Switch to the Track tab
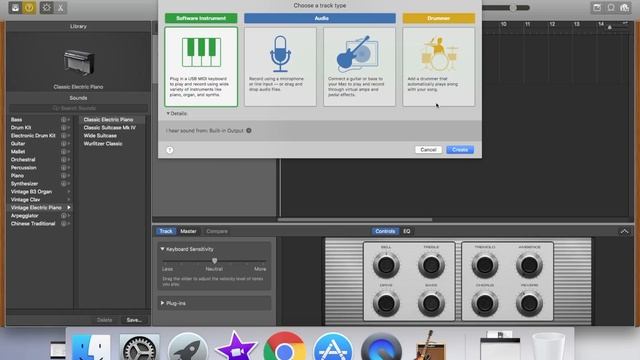The width and height of the screenshot is (640, 360). click(x=166, y=231)
